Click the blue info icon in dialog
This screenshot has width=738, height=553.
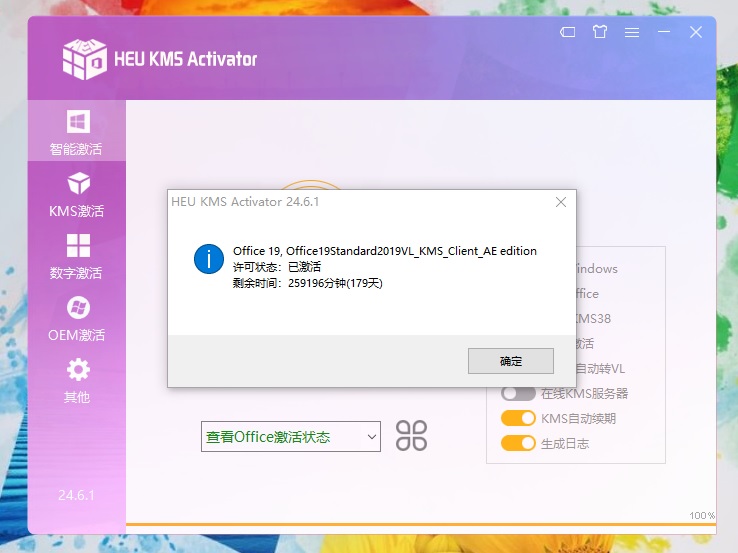[x=209, y=258]
